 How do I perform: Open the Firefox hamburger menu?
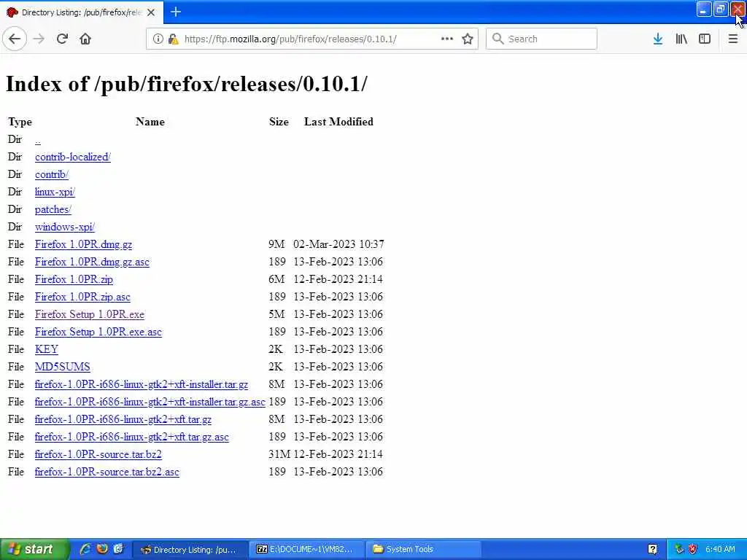coord(732,39)
